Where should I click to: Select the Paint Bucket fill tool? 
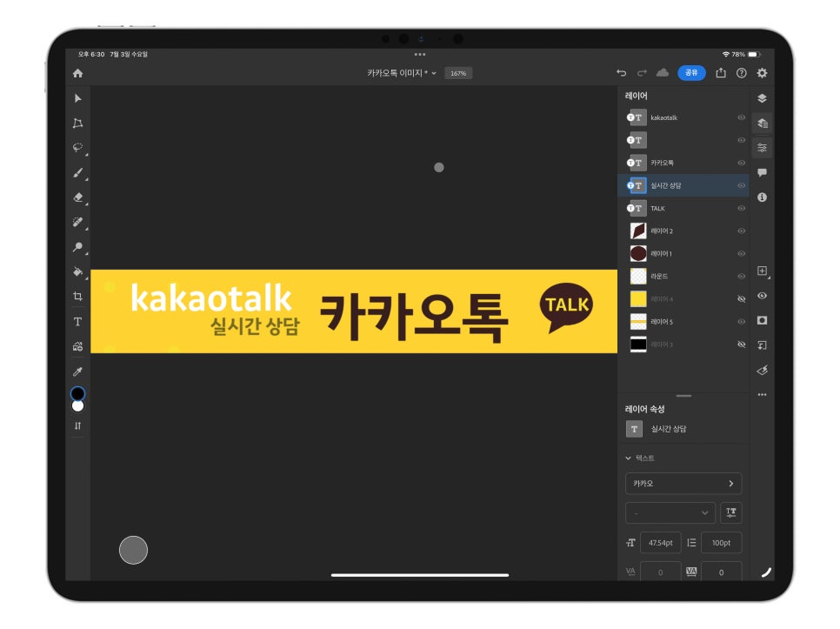(77, 271)
